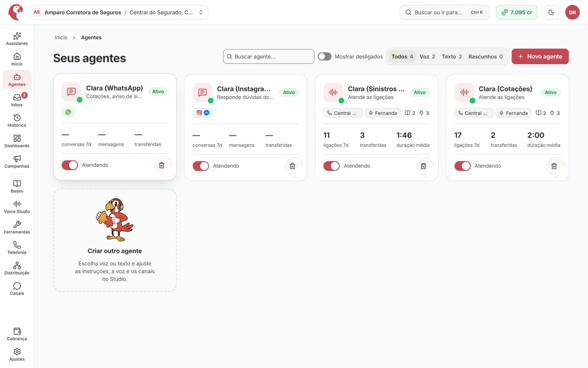Turn off Atendendo for Clara (WhatsApp)
The width and height of the screenshot is (588, 368).
[70, 165]
